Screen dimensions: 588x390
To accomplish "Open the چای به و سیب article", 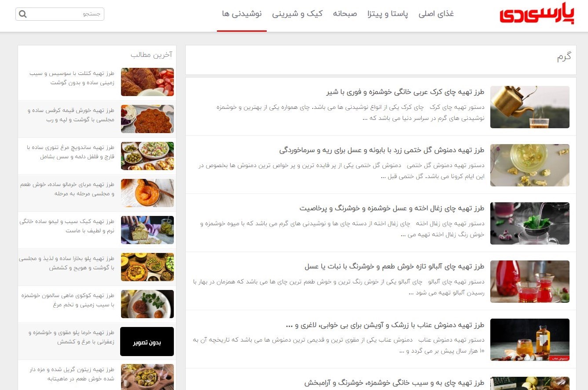I will coord(394,383).
